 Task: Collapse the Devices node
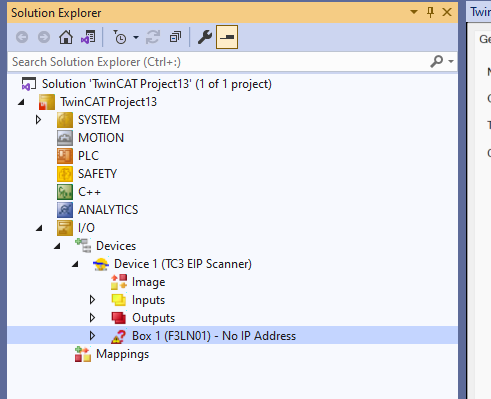(57, 246)
